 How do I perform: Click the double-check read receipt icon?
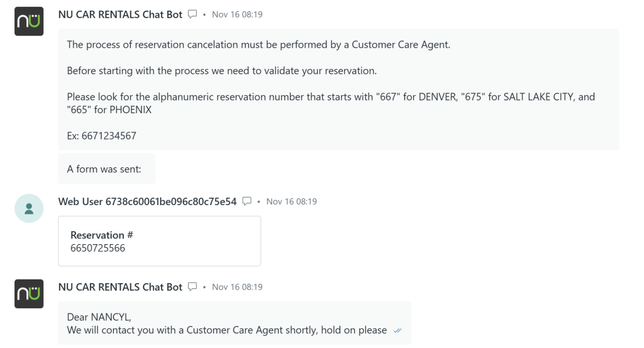point(397,331)
